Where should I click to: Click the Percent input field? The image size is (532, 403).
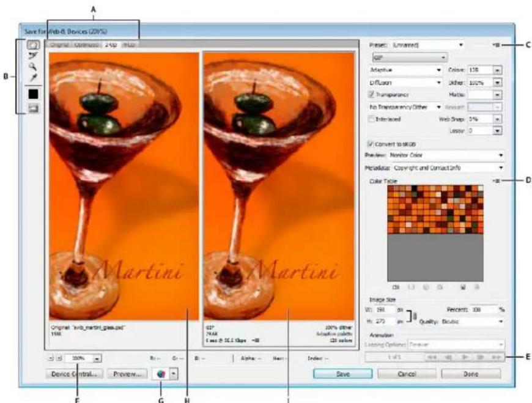click(483, 309)
